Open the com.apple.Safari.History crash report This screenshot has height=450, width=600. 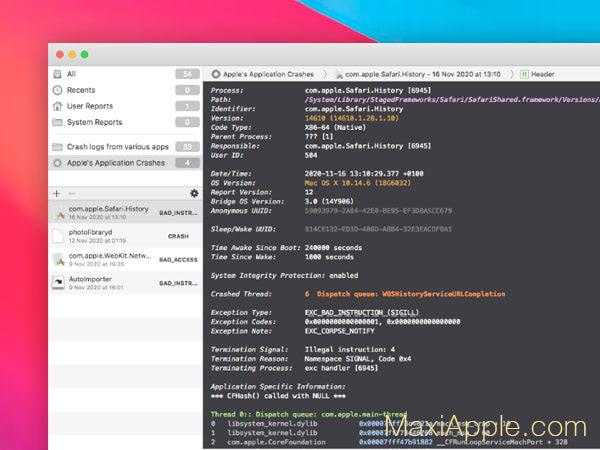pyautogui.click(x=125, y=212)
